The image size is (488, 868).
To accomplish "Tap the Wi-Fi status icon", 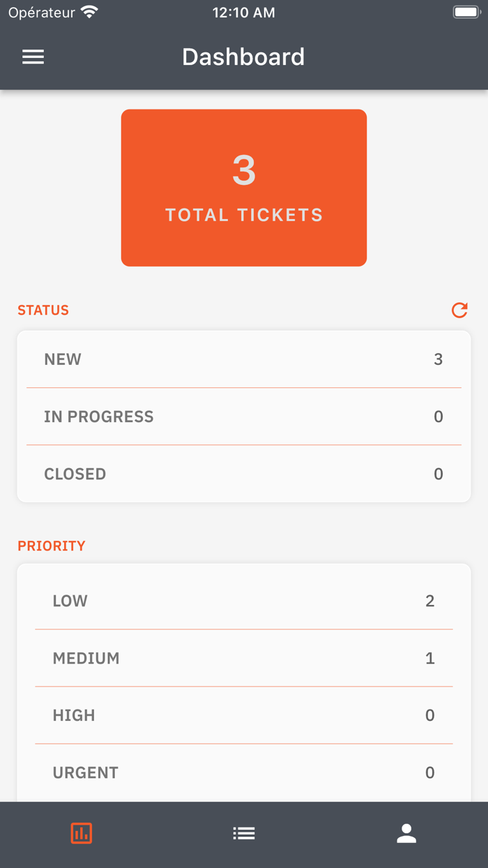I will tap(89, 11).
